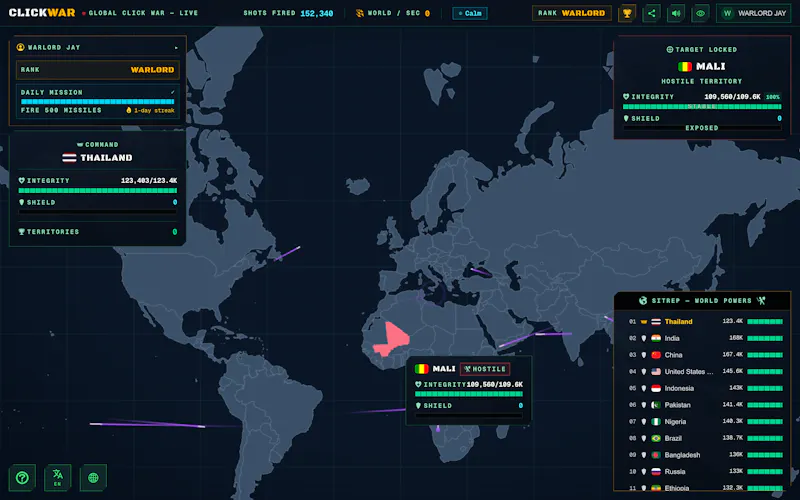Viewport: 800px width, 500px height.
Task: Select India in the World Powers list
Action: (702, 338)
